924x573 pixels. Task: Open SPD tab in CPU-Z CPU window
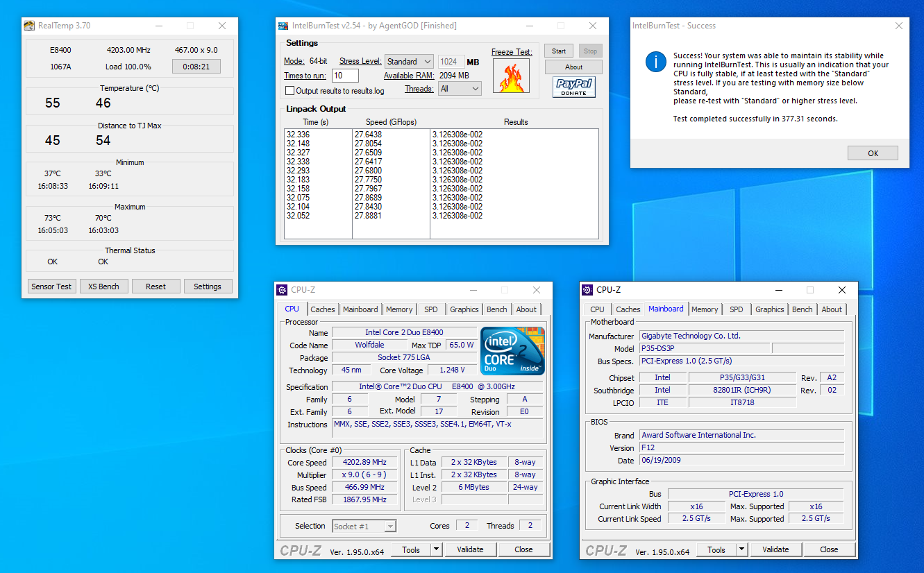[x=431, y=309]
